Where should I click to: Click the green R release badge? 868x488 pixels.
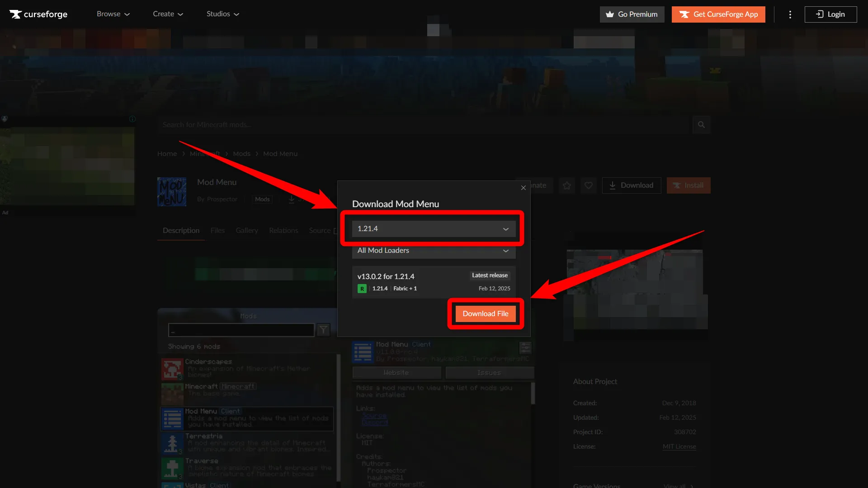(362, 289)
